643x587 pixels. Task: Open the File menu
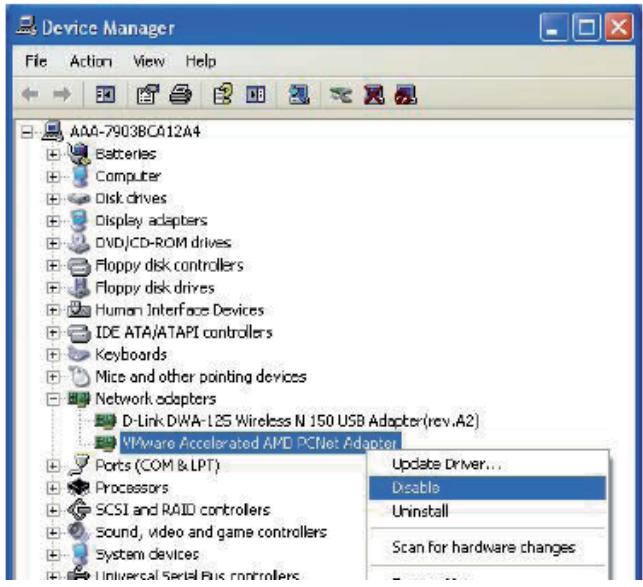click(36, 61)
